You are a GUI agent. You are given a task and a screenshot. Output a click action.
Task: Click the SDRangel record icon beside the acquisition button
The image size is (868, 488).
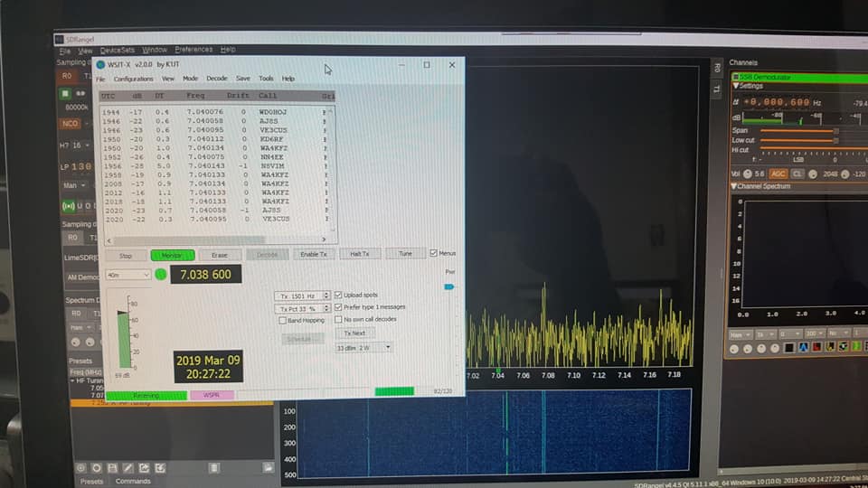point(80,93)
